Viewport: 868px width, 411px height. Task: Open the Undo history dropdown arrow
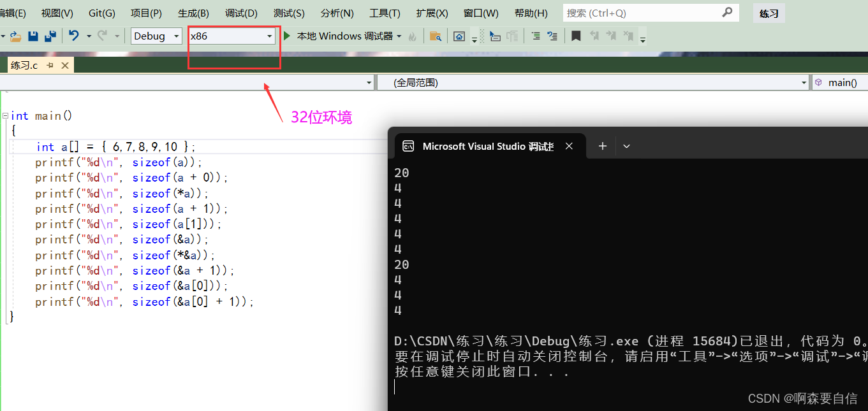[x=89, y=36]
